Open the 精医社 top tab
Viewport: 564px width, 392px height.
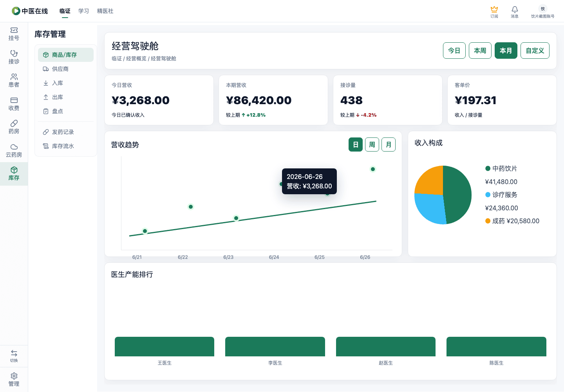coord(105,11)
